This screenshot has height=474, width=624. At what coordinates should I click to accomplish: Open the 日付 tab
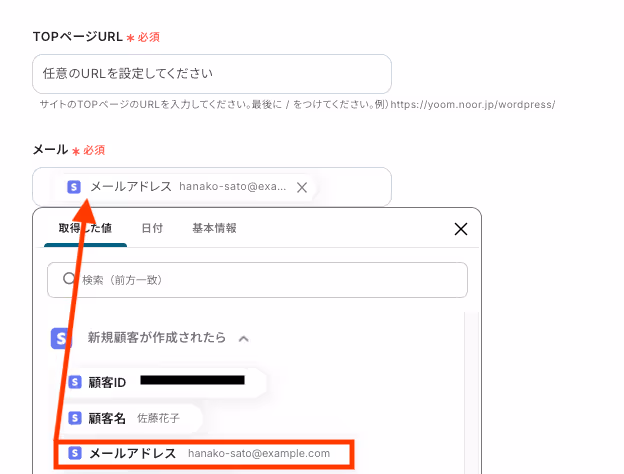pos(152,228)
